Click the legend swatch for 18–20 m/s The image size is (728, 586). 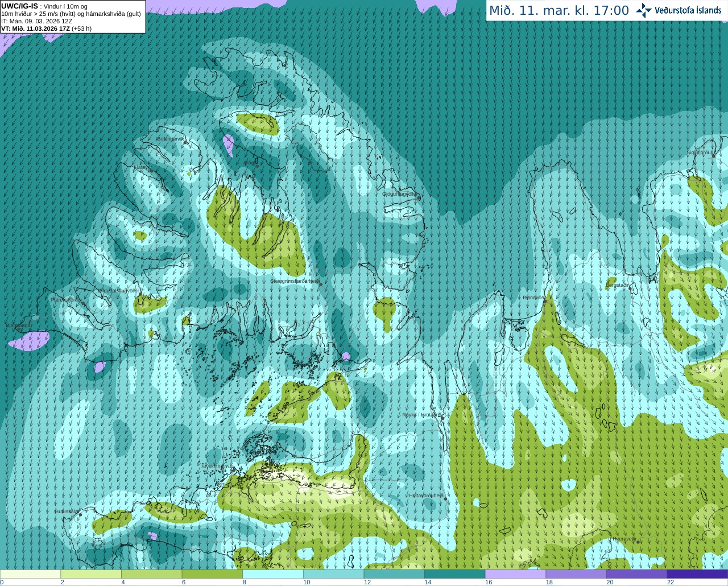click(x=576, y=573)
